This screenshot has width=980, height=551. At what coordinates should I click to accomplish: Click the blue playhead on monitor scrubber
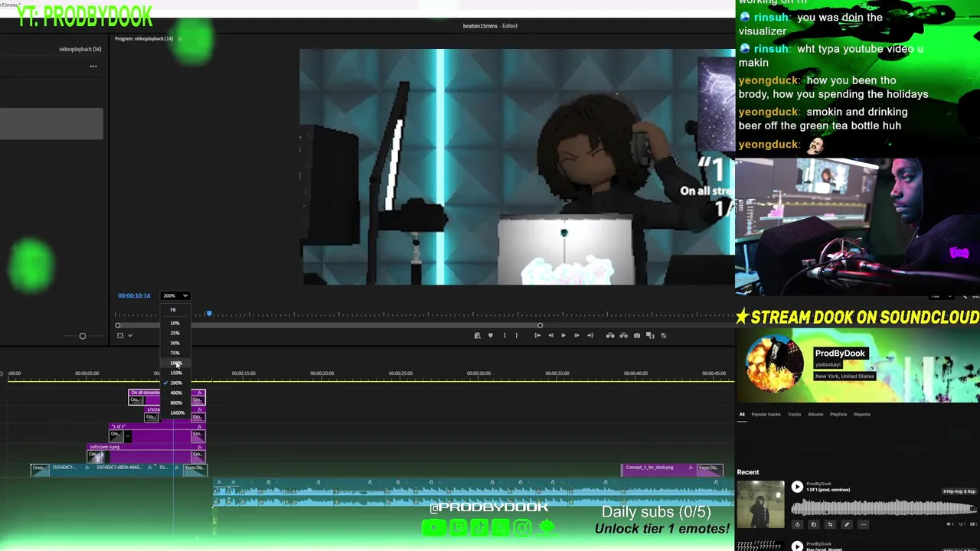209,314
